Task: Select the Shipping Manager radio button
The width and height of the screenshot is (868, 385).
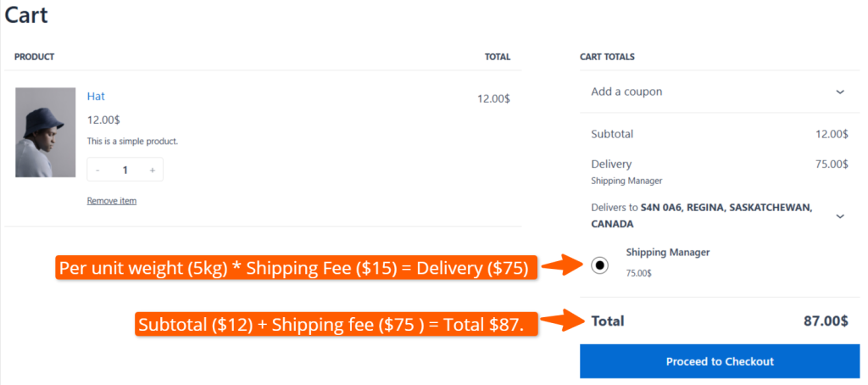Action: click(599, 265)
